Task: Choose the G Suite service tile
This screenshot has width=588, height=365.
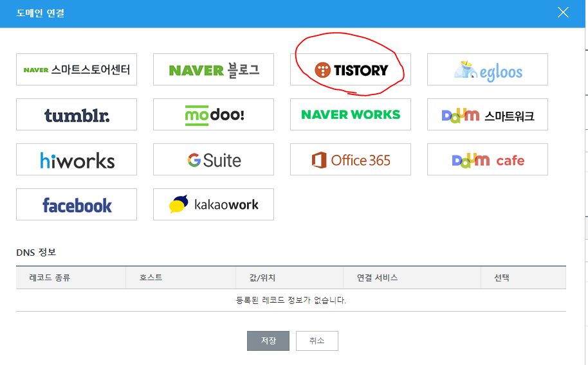Action: 214,159
